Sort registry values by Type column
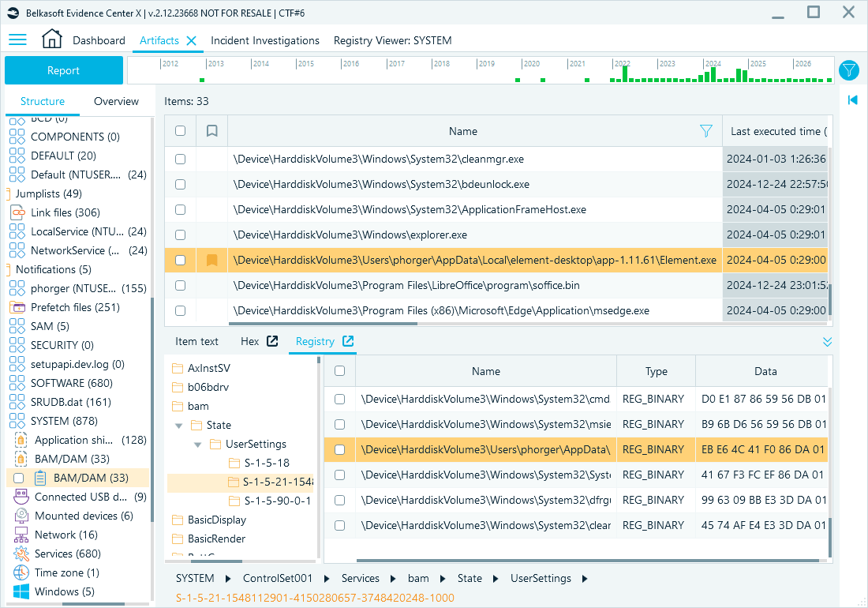The width and height of the screenshot is (868, 608). pyautogui.click(x=656, y=372)
